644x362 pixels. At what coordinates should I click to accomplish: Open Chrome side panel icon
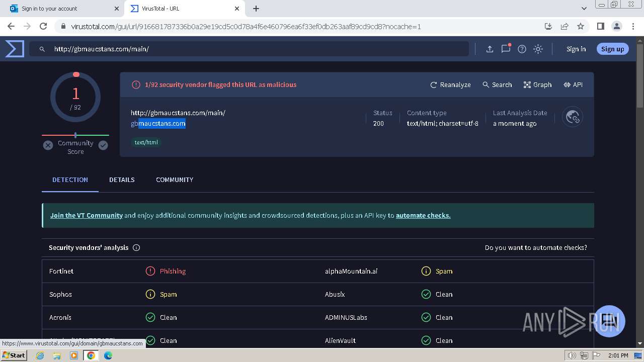[600, 26]
